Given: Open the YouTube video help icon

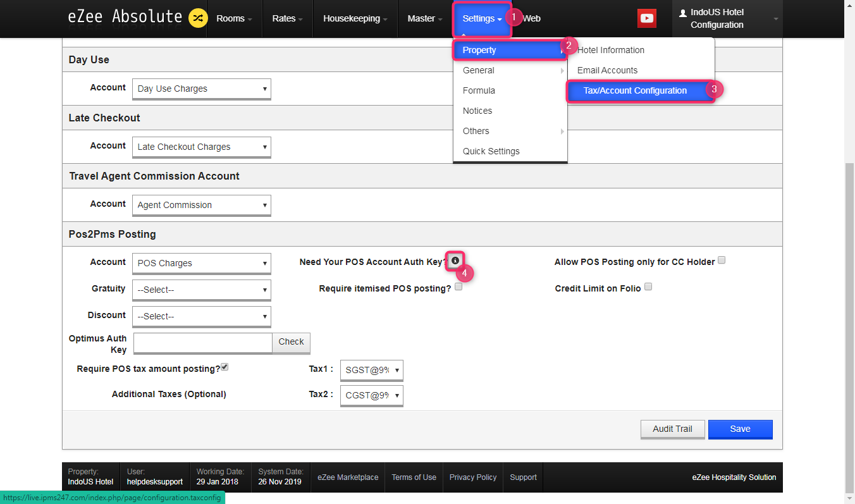Looking at the screenshot, I should pyautogui.click(x=647, y=18).
